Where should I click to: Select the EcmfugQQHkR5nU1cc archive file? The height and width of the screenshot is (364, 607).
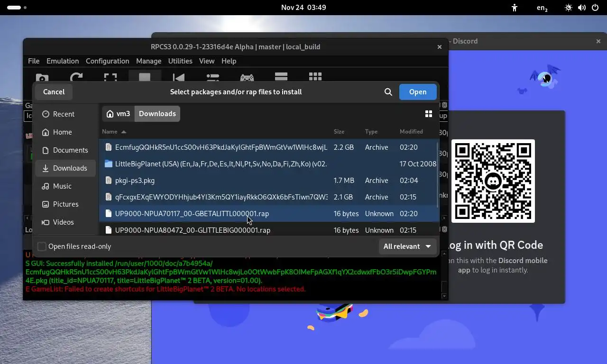tap(268, 147)
